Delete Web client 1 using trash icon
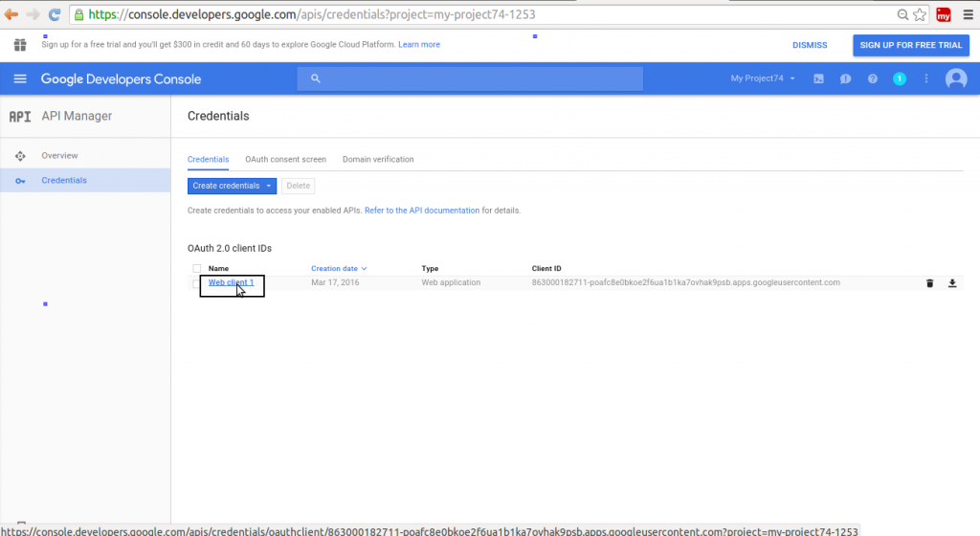980x536 pixels. (929, 283)
